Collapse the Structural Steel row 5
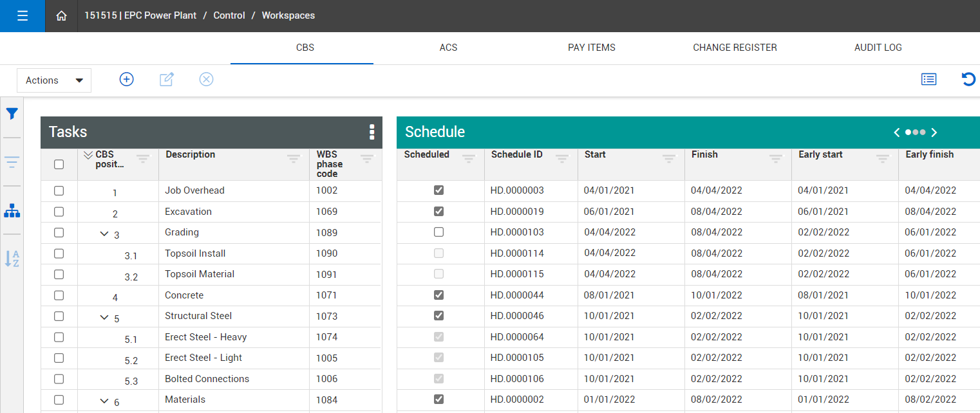 pyautogui.click(x=104, y=317)
